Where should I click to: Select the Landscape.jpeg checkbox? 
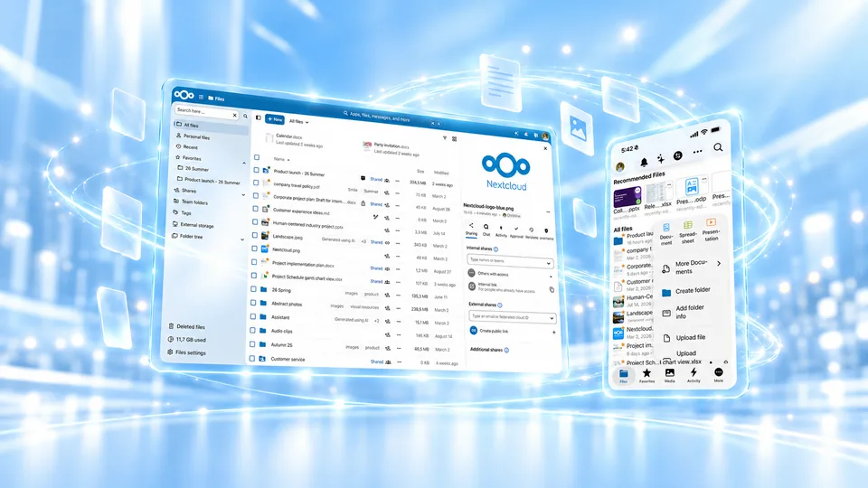[x=255, y=235]
